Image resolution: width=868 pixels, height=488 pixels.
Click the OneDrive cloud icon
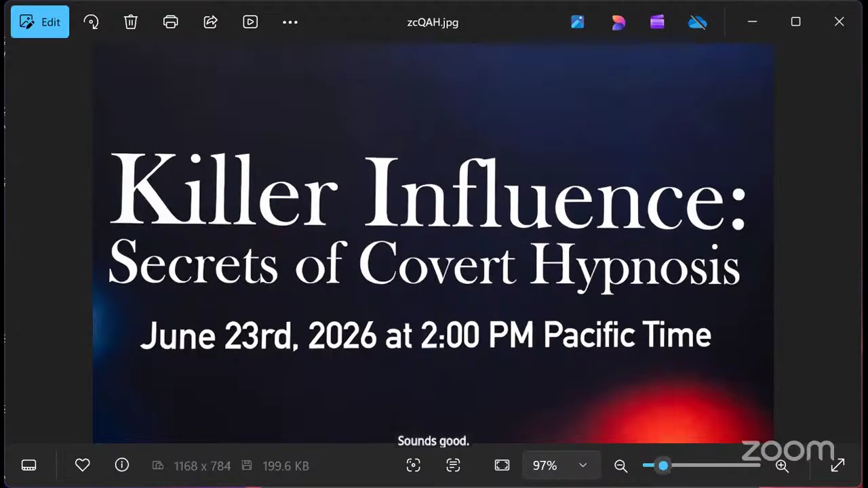tap(697, 22)
